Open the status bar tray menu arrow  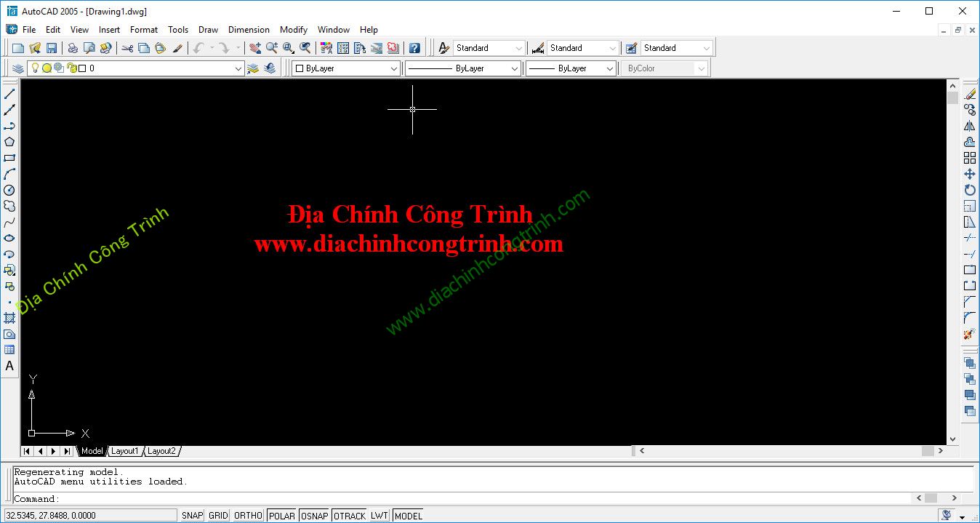[x=962, y=516]
